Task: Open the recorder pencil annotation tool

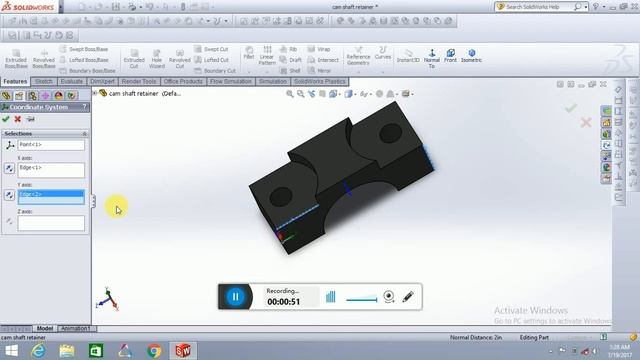Action: (x=408, y=297)
